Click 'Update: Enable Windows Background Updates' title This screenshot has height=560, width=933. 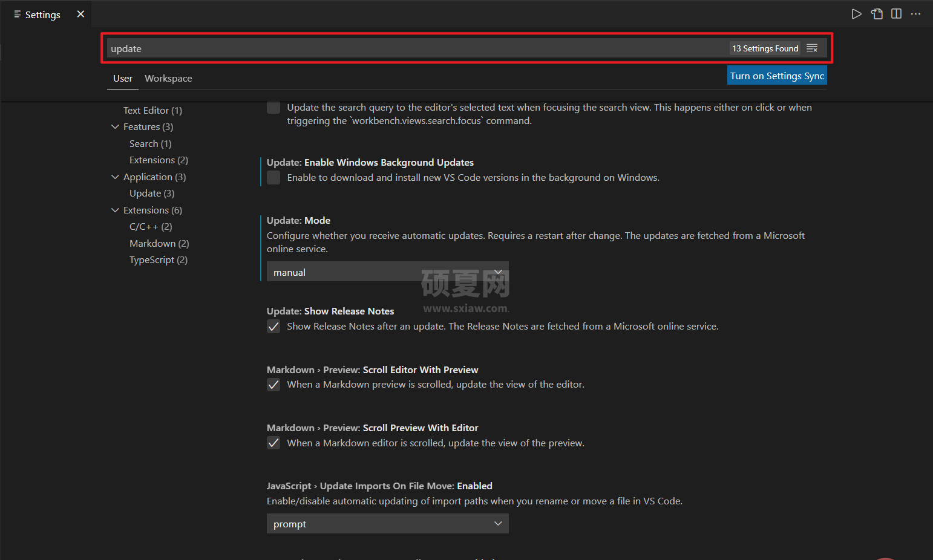[x=370, y=163]
